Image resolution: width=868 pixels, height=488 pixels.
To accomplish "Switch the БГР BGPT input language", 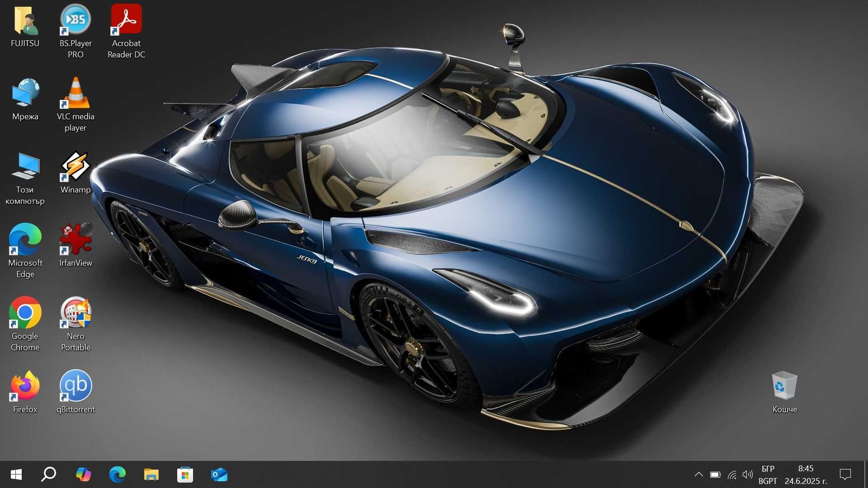I will 768,474.
